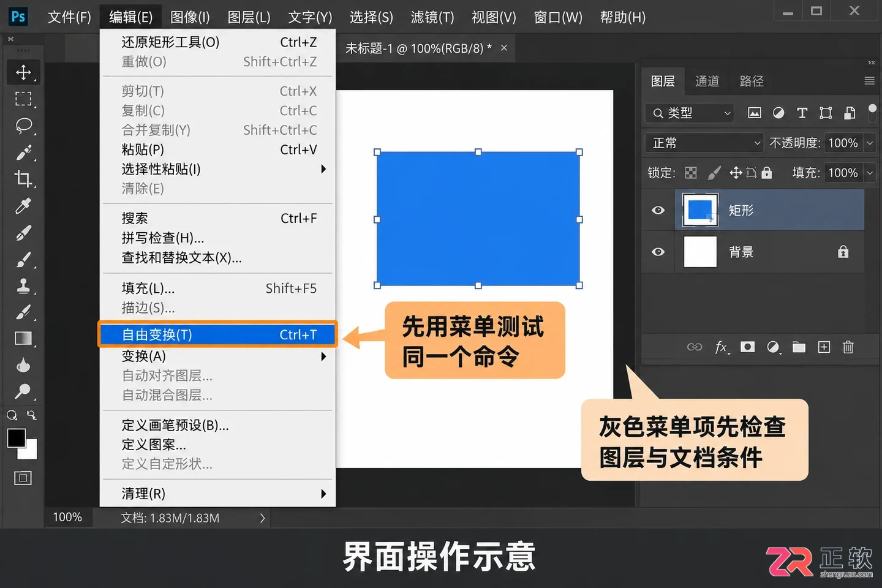
Task: Select the Clone Stamp tool
Action: click(x=23, y=285)
